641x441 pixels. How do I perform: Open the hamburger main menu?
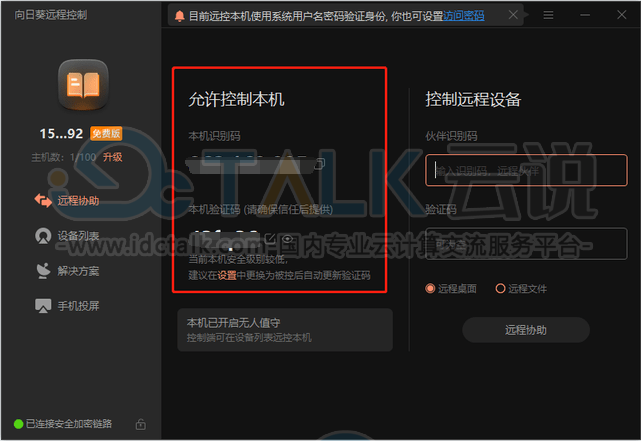click(548, 15)
